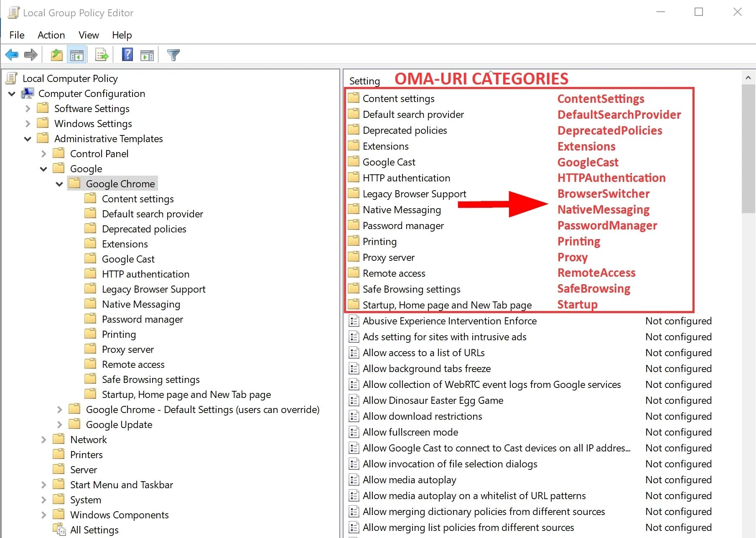Expand the Windows Settings node
This screenshot has height=538, width=756.
click(x=28, y=124)
